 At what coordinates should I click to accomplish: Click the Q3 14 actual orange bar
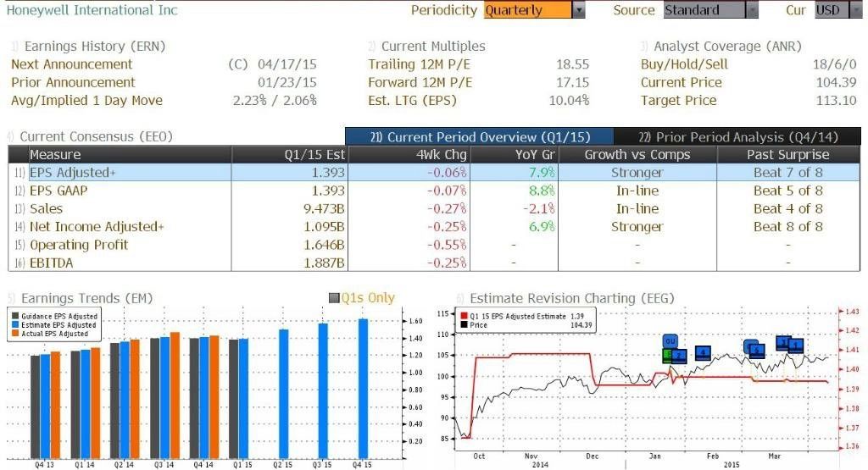point(175,395)
